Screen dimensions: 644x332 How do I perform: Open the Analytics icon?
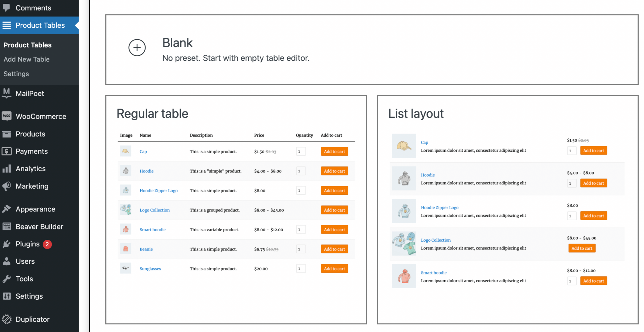click(7, 168)
